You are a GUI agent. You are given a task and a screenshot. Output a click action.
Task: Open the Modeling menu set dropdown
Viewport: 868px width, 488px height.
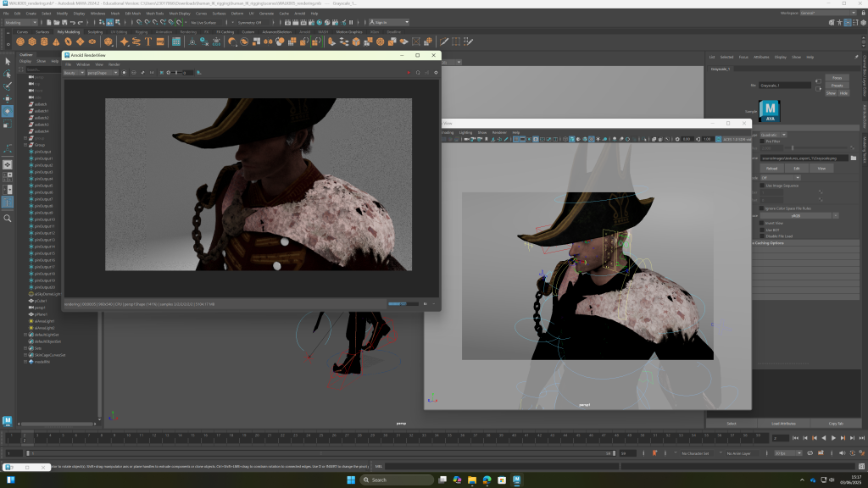20,23
